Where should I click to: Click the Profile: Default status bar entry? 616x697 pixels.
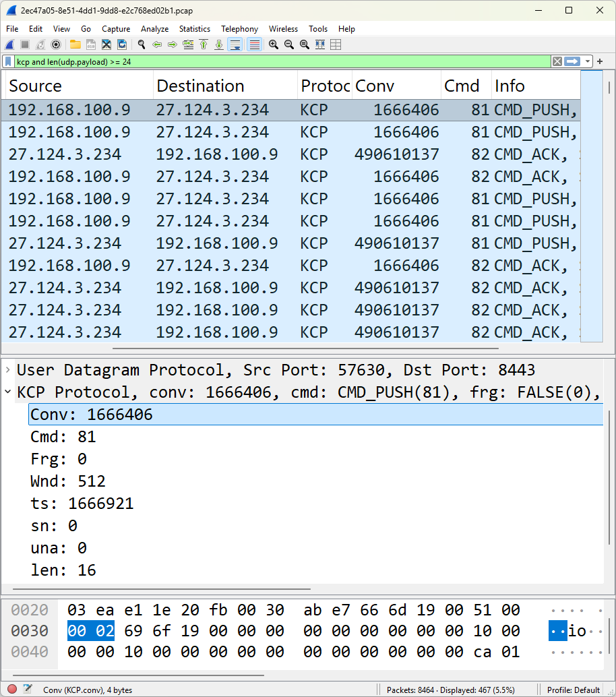pos(574,690)
